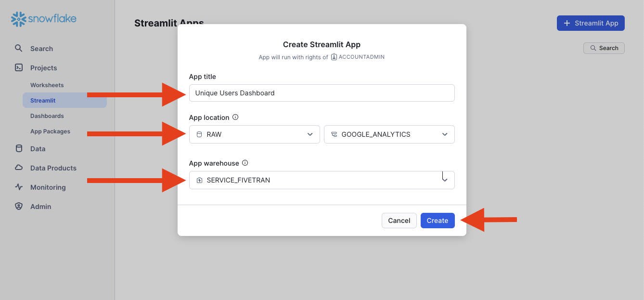Click the Data Products cloud icon
The height and width of the screenshot is (300, 644).
(x=19, y=168)
